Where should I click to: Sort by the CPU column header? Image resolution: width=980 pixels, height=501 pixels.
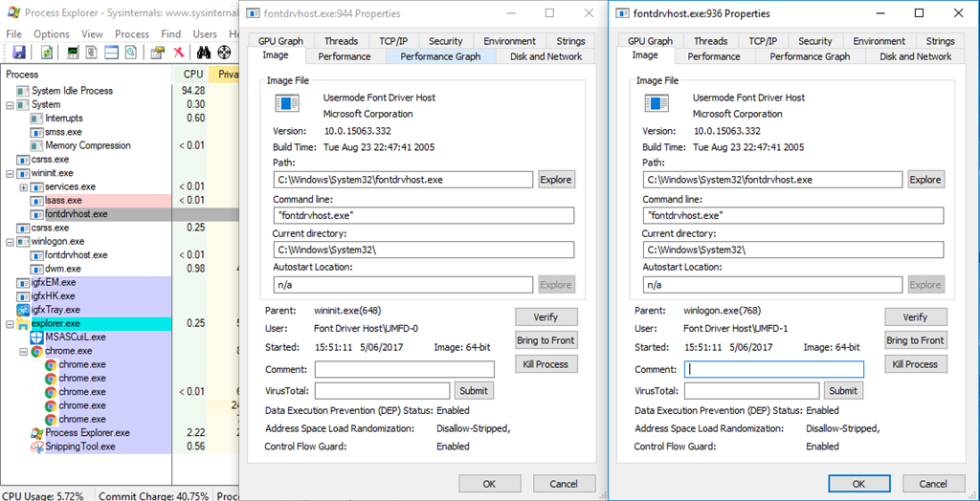point(190,75)
